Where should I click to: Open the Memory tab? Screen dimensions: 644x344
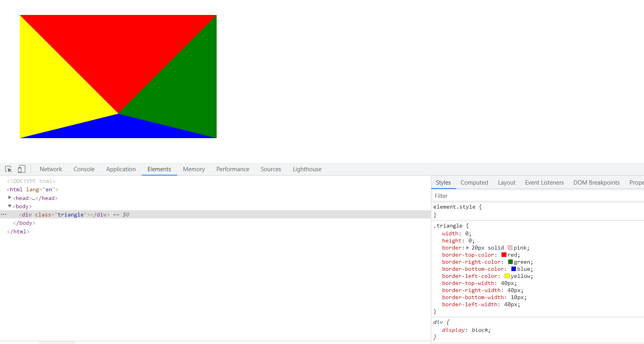194,169
